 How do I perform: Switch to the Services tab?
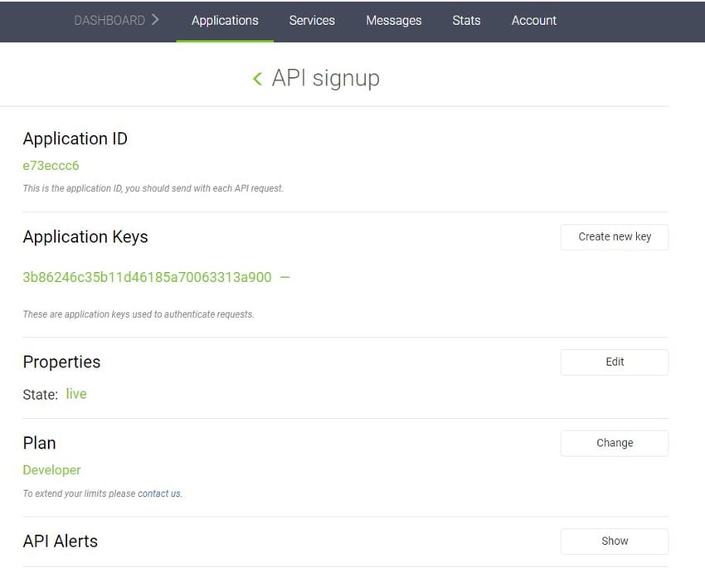pos(312,21)
